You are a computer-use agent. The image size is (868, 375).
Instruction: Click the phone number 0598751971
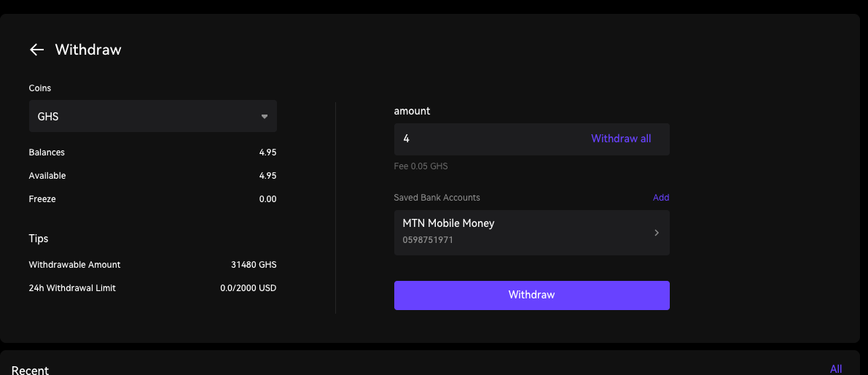click(x=428, y=240)
